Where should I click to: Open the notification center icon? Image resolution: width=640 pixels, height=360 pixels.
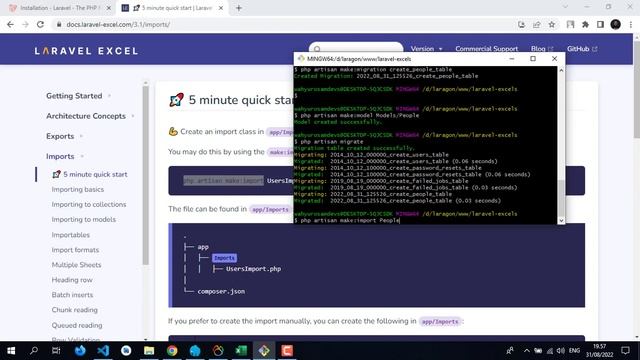[625, 351]
